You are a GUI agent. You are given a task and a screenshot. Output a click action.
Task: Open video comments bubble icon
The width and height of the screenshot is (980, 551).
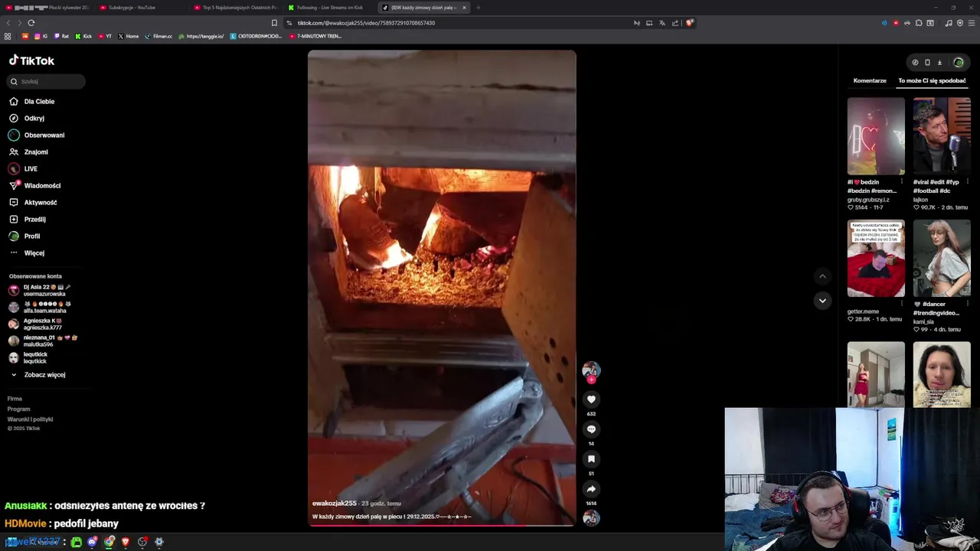[591, 429]
